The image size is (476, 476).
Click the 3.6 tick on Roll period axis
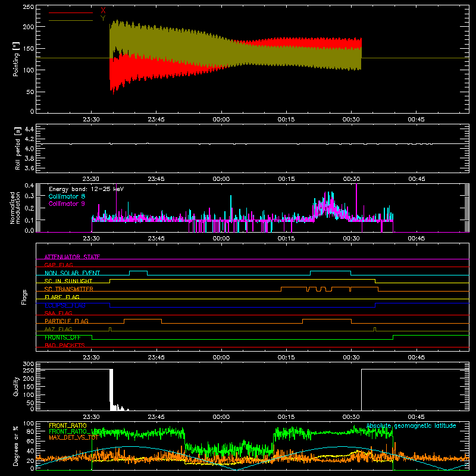(x=29, y=168)
